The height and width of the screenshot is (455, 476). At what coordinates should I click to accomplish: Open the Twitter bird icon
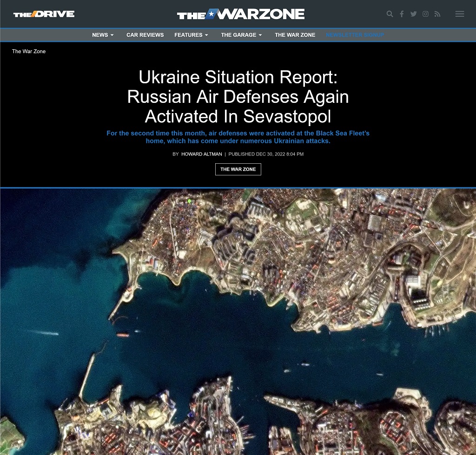(x=413, y=14)
